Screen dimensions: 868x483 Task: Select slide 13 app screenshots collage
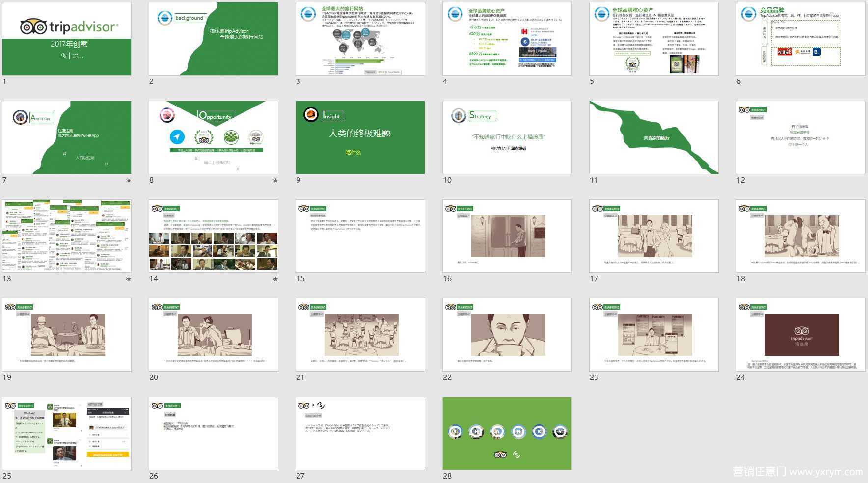tap(67, 236)
